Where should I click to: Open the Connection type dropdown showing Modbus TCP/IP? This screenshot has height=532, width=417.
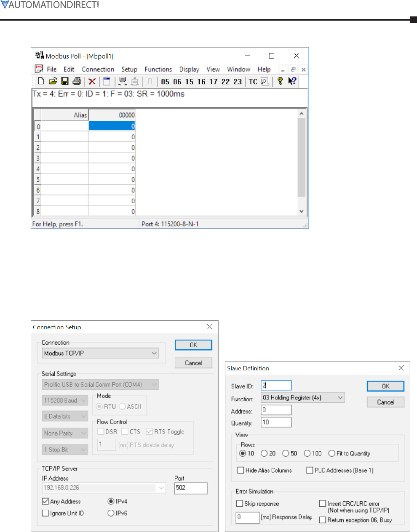(x=100, y=353)
